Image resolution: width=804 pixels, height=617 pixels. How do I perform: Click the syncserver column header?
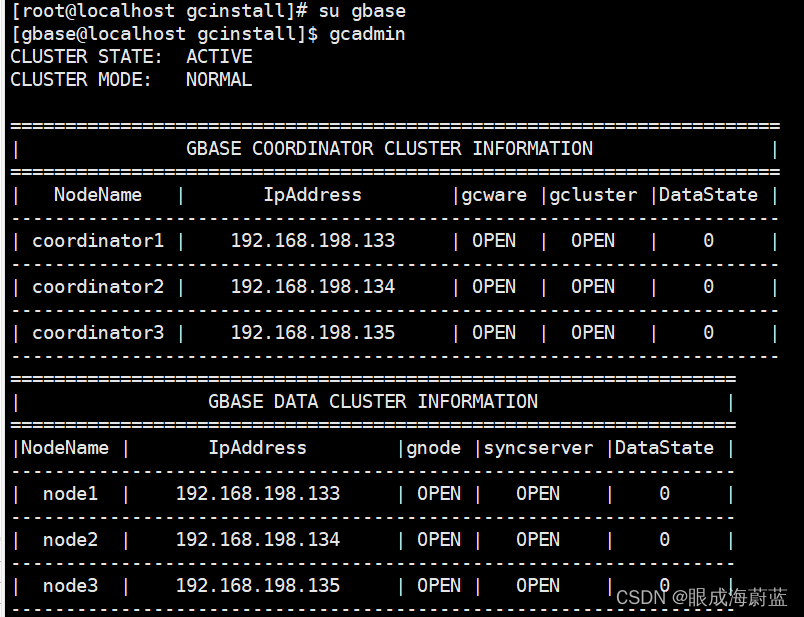pyautogui.click(x=538, y=448)
